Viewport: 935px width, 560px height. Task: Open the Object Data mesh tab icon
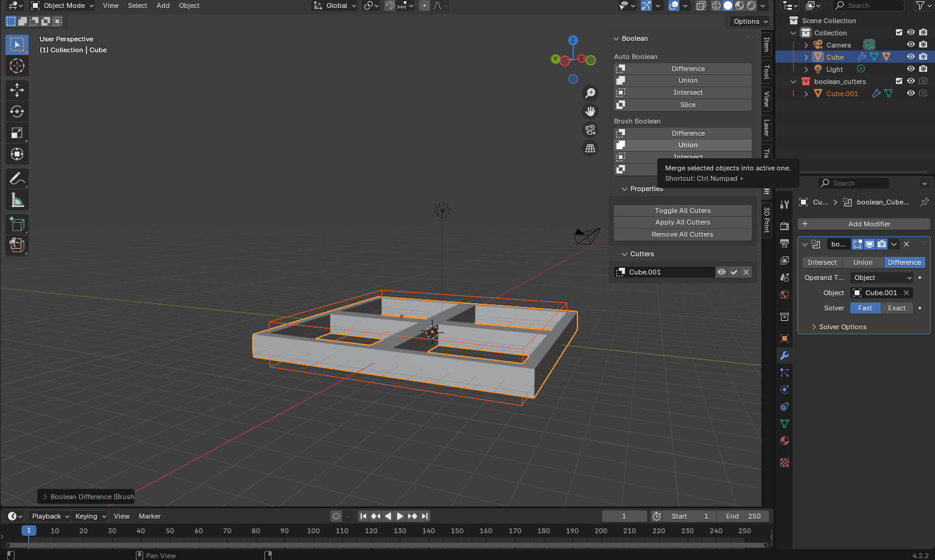[785, 424]
